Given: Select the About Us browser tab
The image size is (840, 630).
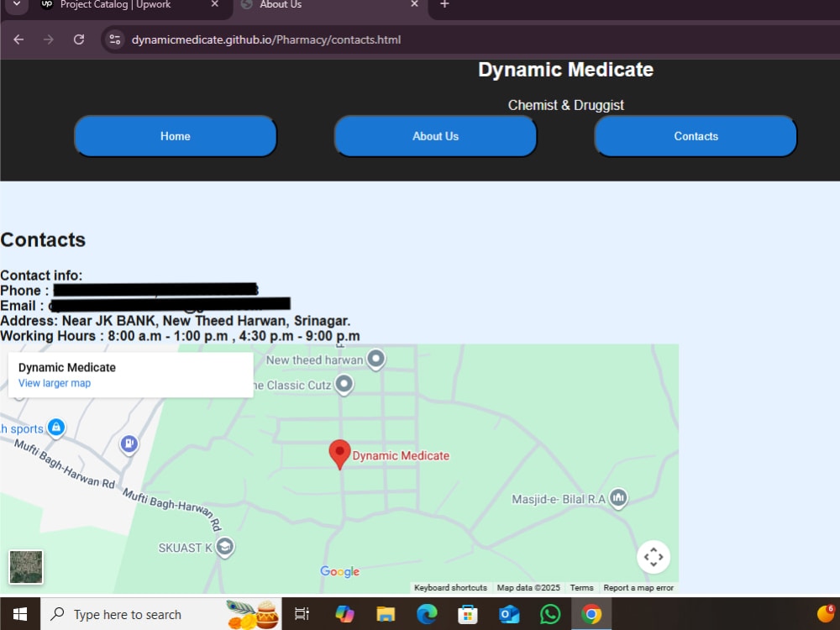Looking at the screenshot, I should click(x=281, y=5).
